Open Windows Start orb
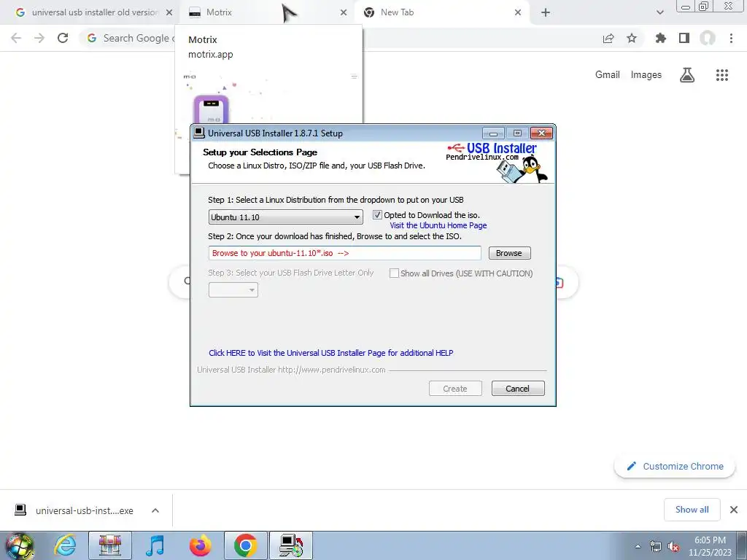The height and width of the screenshot is (560, 747). (x=19, y=545)
